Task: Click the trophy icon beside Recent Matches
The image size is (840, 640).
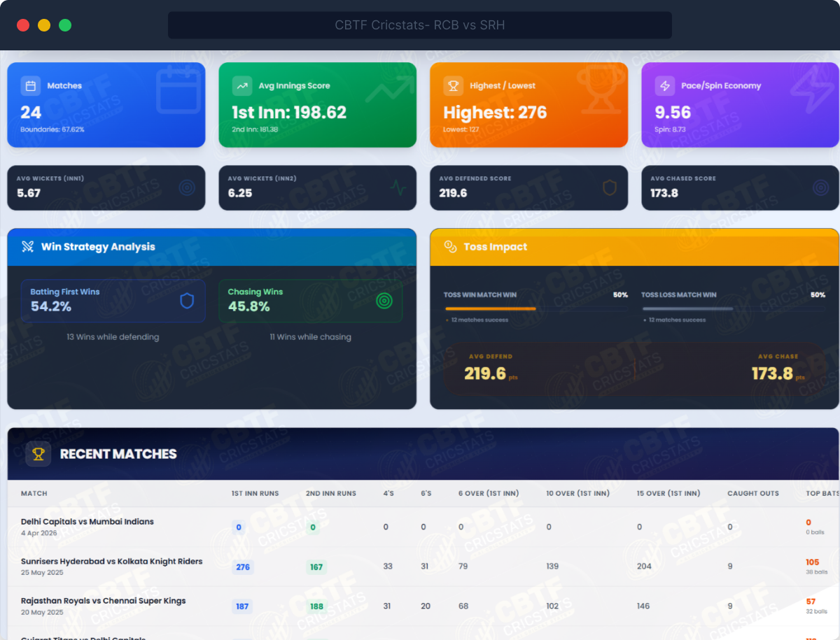Action: (38, 454)
